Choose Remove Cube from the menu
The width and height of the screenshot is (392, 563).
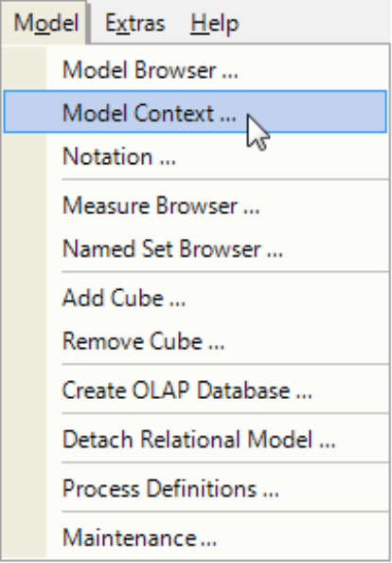[195, 341]
